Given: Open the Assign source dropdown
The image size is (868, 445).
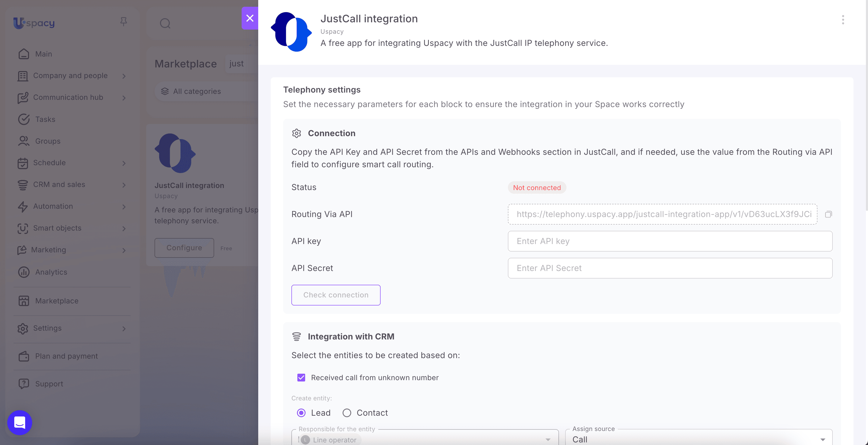Looking at the screenshot, I should (x=699, y=437).
